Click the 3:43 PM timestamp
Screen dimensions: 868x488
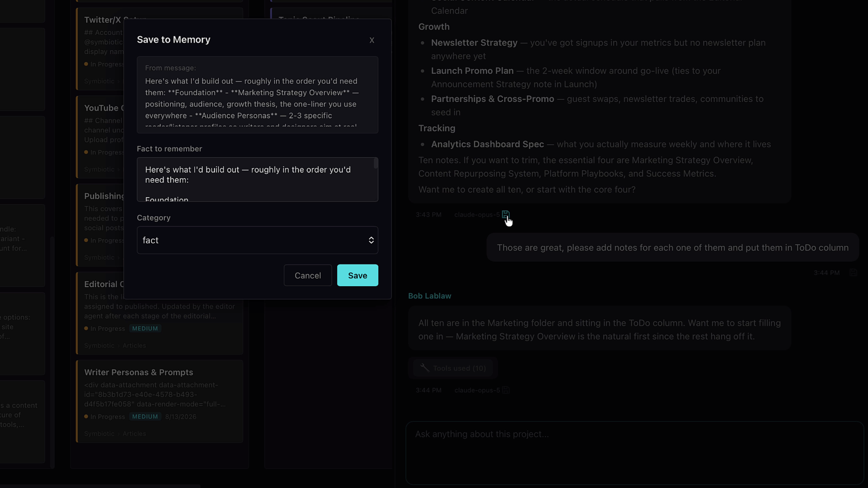[428, 215]
